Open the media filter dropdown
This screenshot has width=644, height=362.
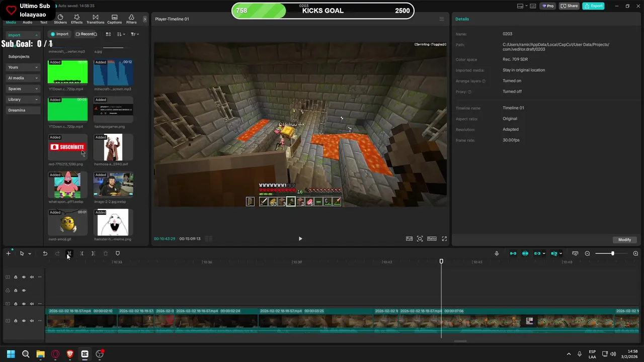[x=134, y=34]
